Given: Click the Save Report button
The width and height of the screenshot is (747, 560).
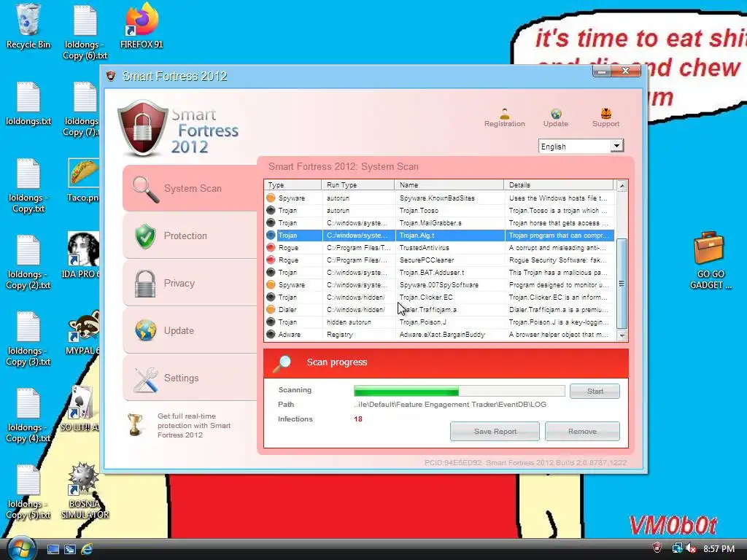Looking at the screenshot, I should pyautogui.click(x=495, y=431).
